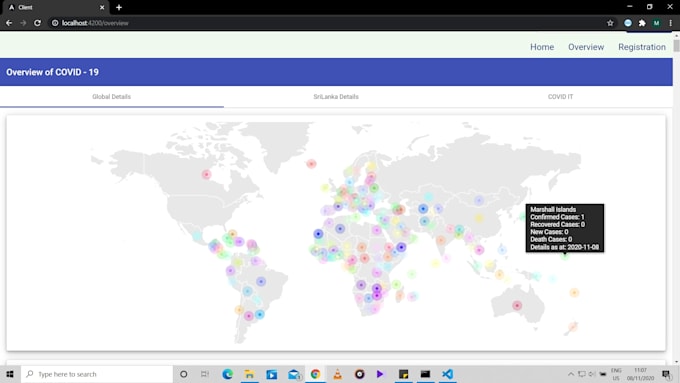Open File Explorer from the taskbar

(x=249, y=374)
